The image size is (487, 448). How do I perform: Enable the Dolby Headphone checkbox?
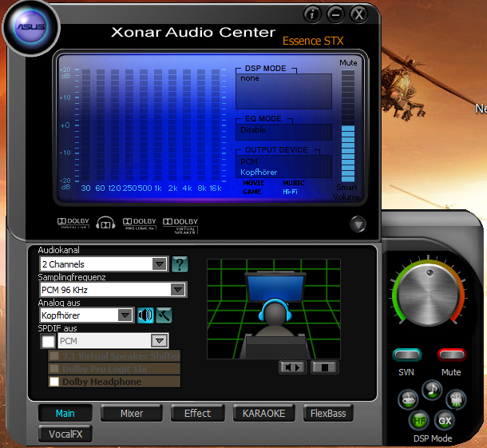coord(54,382)
